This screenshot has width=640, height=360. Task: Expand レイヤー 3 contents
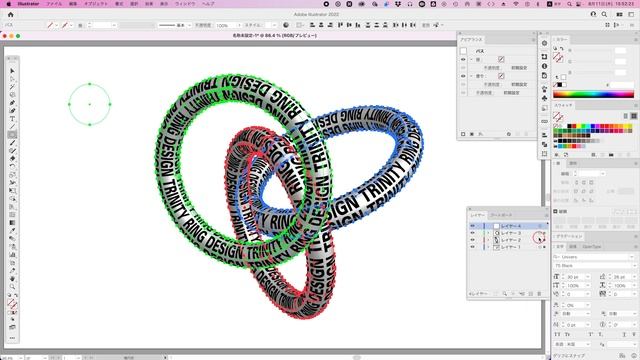[x=488, y=233]
